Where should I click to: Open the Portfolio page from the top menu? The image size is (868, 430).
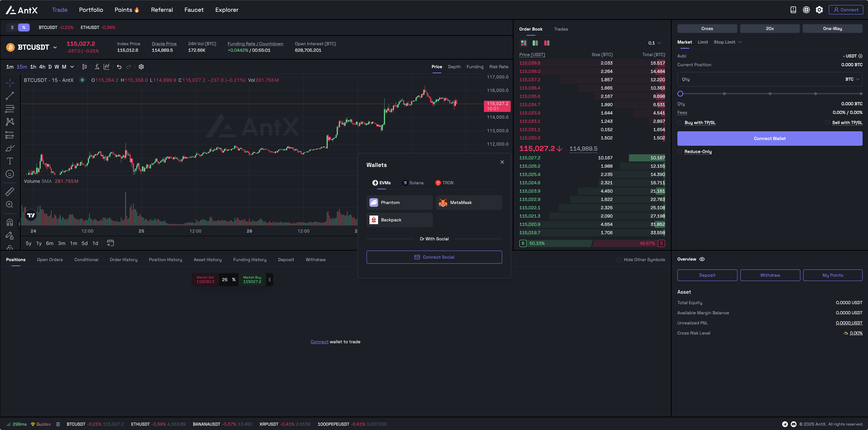(x=91, y=10)
